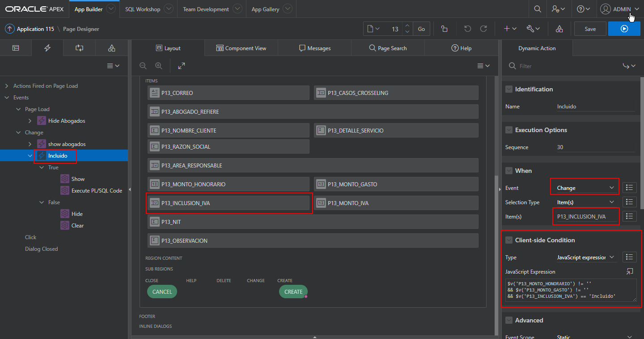The width and height of the screenshot is (644, 339).
Task: Collapse the Client-side Condition section
Action: 509,240
